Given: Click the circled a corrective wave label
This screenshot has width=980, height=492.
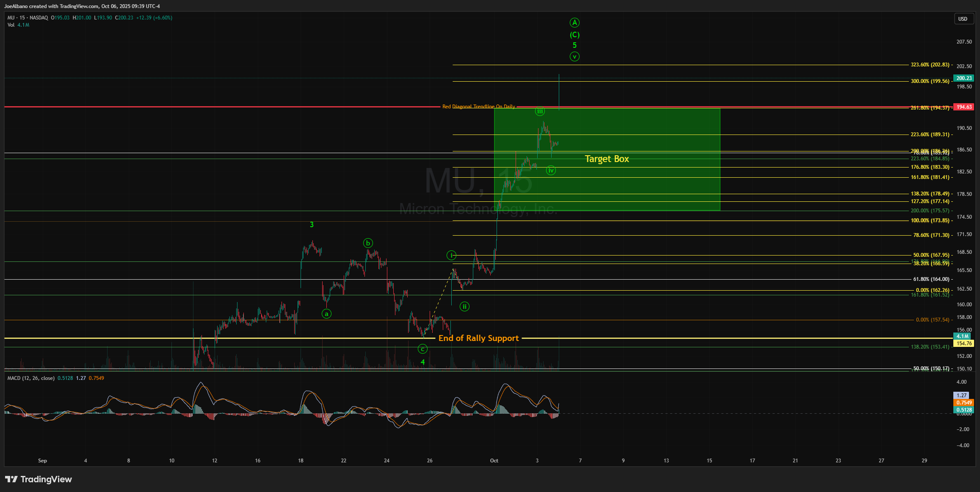Looking at the screenshot, I should pos(326,314).
